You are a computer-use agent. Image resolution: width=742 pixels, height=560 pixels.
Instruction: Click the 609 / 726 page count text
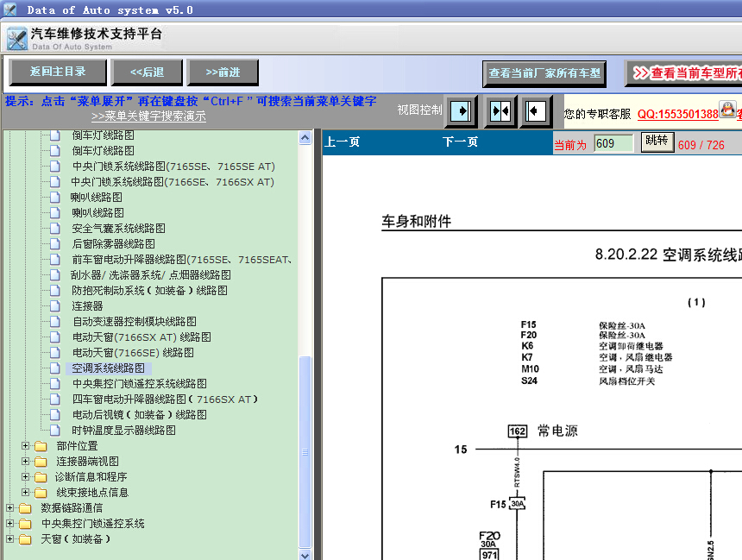click(x=701, y=145)
